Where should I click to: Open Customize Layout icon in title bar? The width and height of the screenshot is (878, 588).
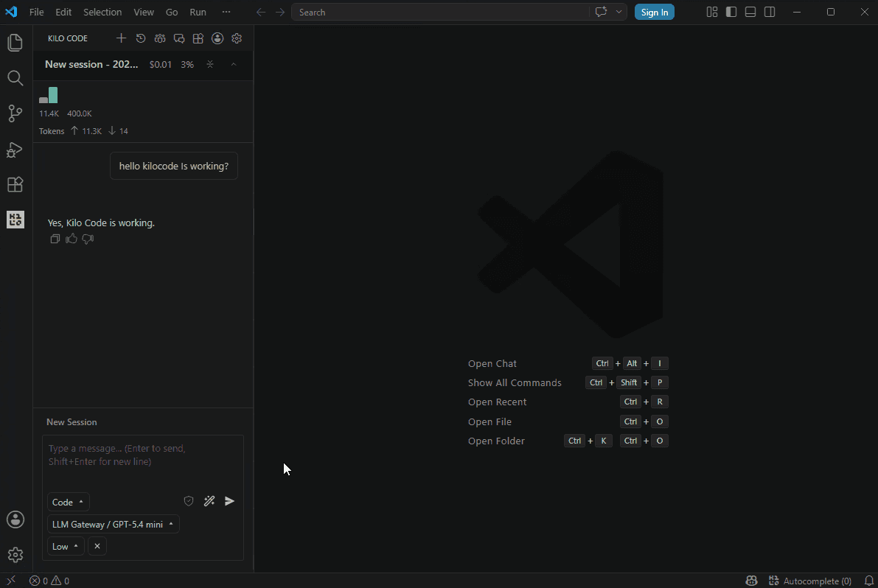point(712,12)
